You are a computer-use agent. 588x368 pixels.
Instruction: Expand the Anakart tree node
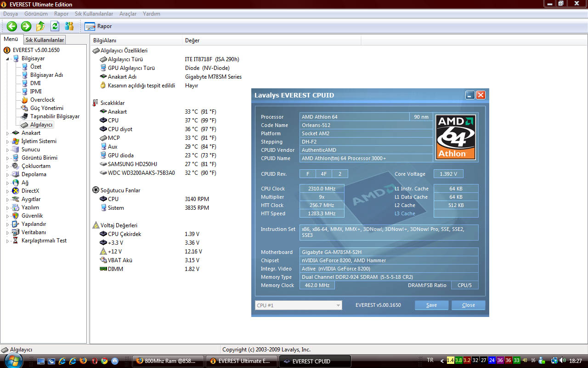point(7,133)
